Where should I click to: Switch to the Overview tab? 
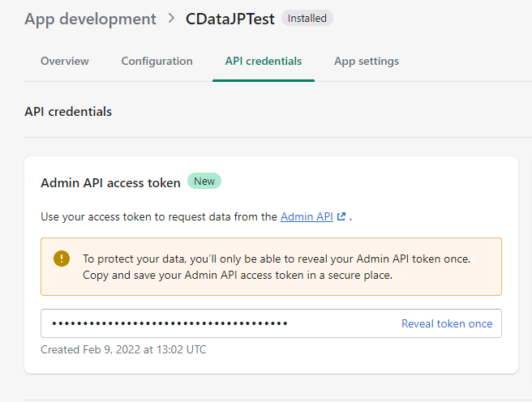coord(65,61)
